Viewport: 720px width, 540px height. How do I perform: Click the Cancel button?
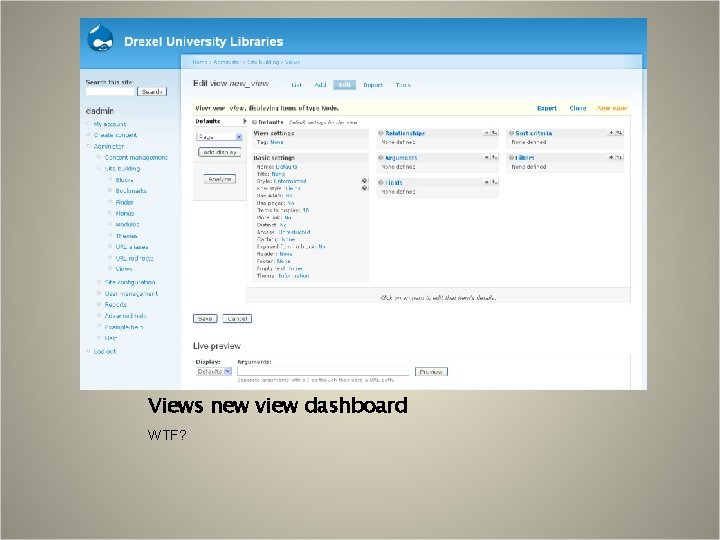point(237,319)
